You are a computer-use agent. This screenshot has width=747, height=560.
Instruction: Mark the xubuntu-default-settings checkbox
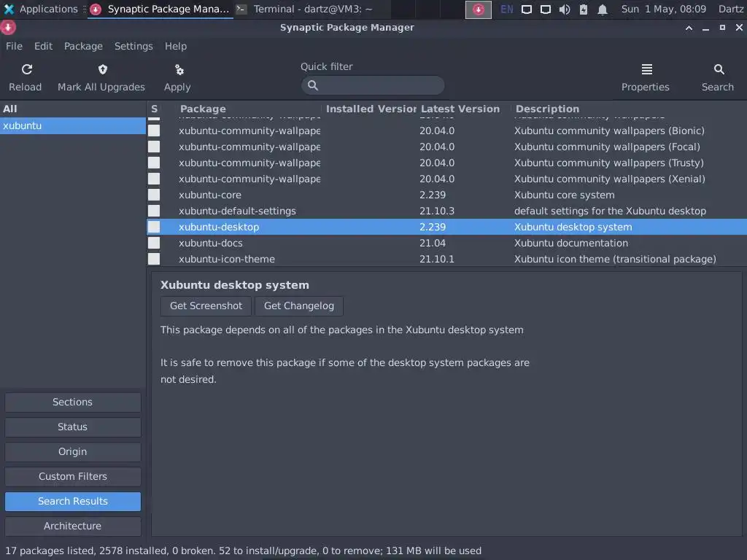154,211
